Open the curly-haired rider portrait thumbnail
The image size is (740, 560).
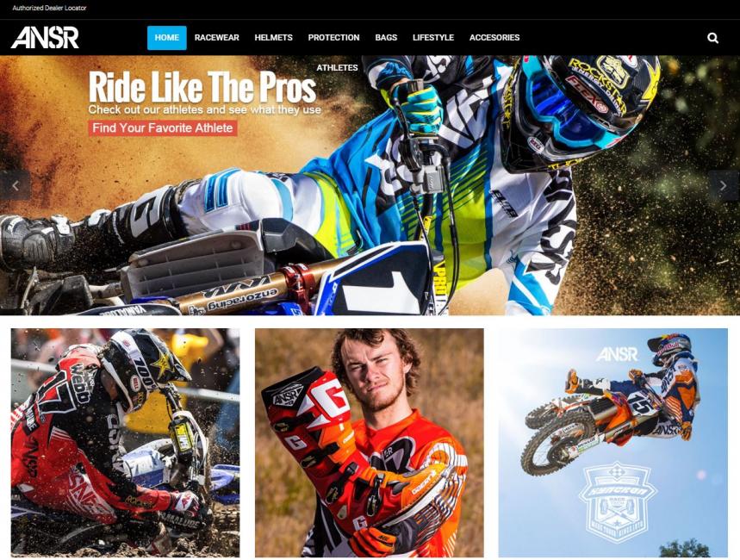[x=369, y=443]
